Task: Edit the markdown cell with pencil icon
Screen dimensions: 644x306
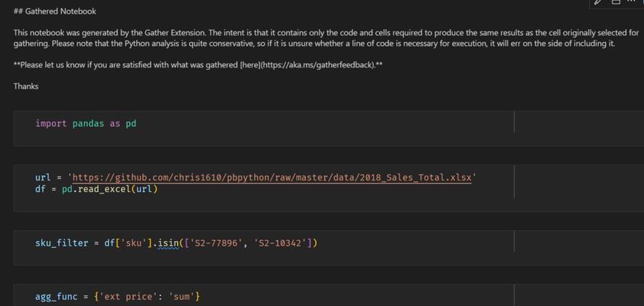Action: pos(598,2)
